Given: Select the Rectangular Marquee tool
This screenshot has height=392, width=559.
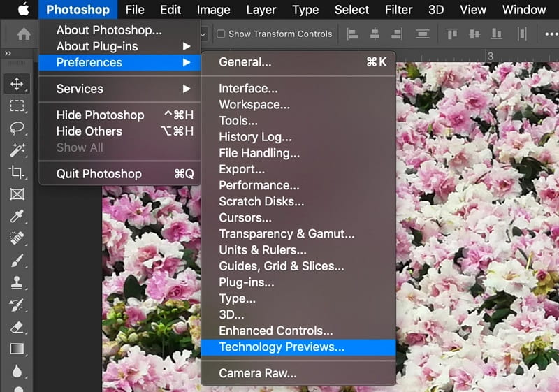Looking at the screenshot, I should (x=17, y=106).
